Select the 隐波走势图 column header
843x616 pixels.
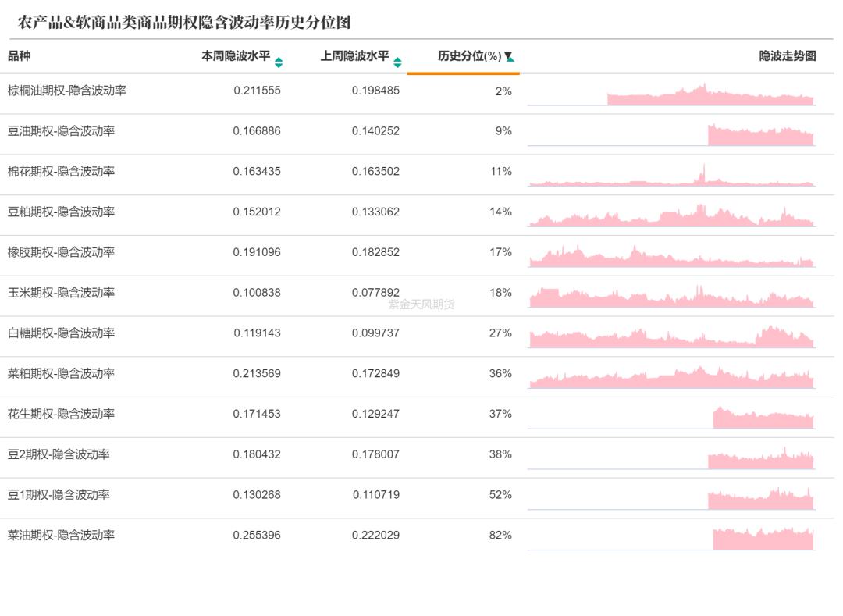[x=788, y=56]
